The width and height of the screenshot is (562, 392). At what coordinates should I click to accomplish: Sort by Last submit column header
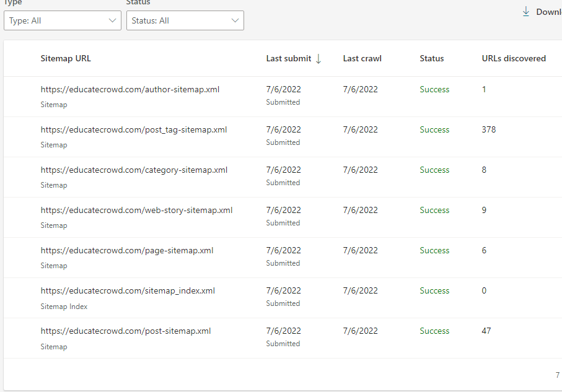[x=289, y=58]
